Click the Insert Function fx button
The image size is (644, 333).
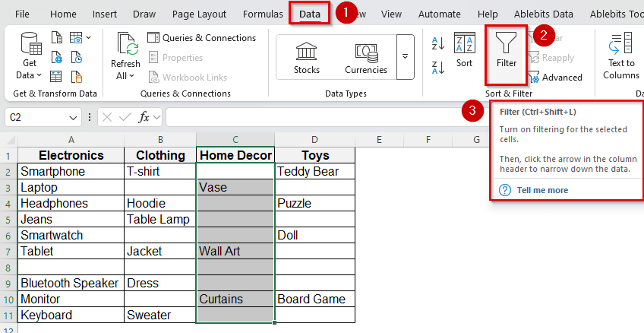pyautogui.click(x=144, y=117)
